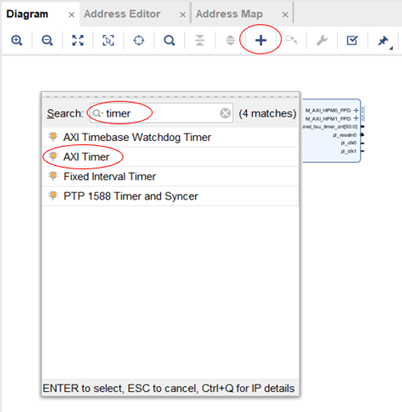Viewport: 402px width, 412px height.
Task: Click the Zoom In magnifier icon
Action: [16, 40]
